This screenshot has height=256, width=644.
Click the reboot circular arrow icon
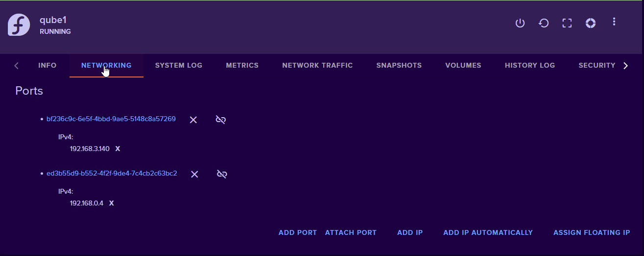point(544,23)
